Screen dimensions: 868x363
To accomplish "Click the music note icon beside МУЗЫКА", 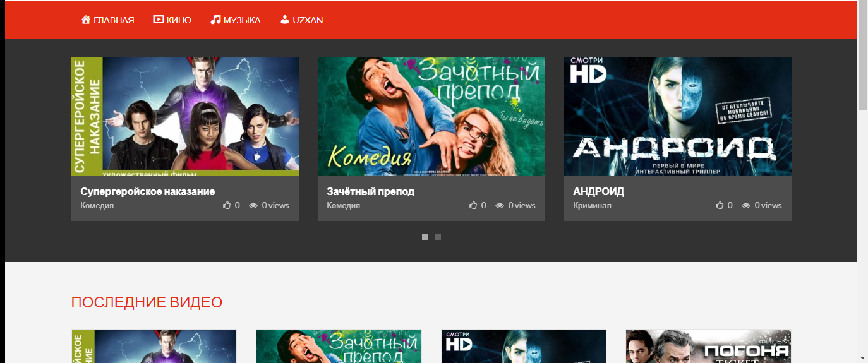I will pos(216,20).
